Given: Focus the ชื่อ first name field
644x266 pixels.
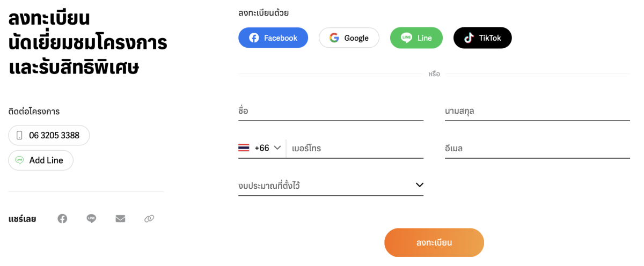Looking at the screenshot, I should [x=331, y=111].
